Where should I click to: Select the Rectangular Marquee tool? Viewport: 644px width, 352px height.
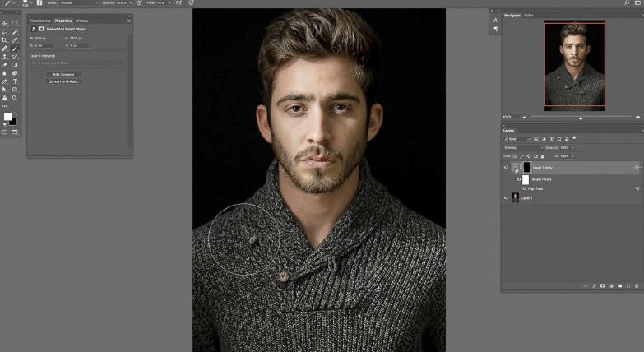coord(15,24)
